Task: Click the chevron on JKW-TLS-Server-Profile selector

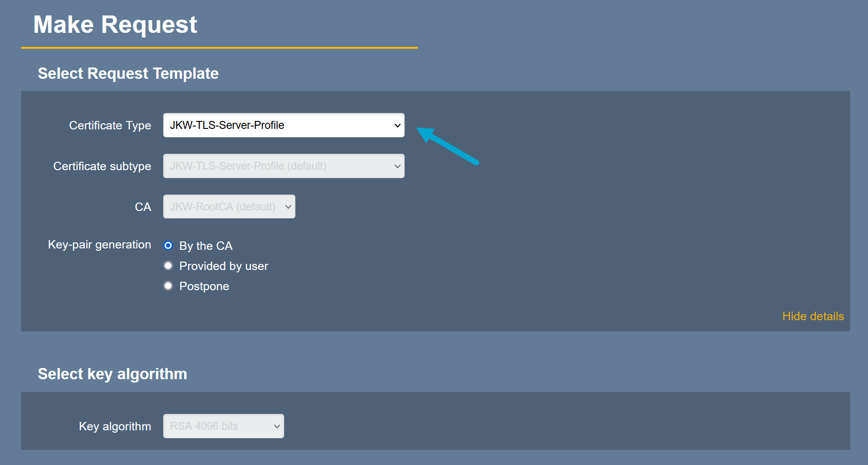Action: tap(397, 126)
